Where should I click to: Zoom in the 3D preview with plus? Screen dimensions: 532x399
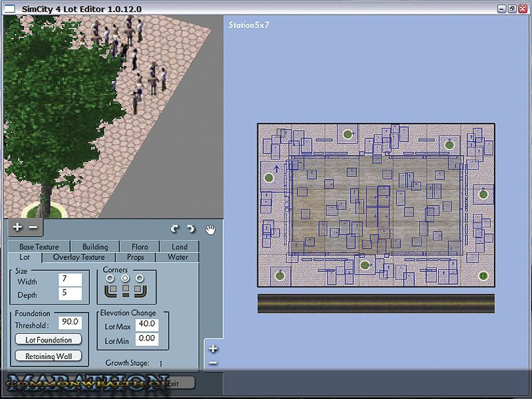[x=17, y=227]
